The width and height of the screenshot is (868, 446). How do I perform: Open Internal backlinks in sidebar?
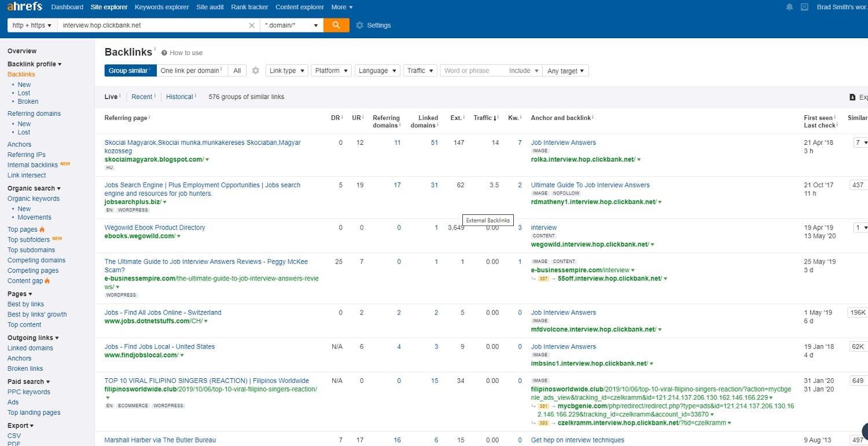point(32,165)
